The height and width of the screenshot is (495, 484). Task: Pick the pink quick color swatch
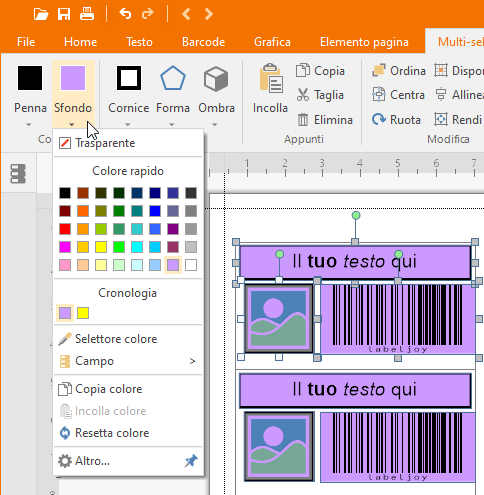65,265
